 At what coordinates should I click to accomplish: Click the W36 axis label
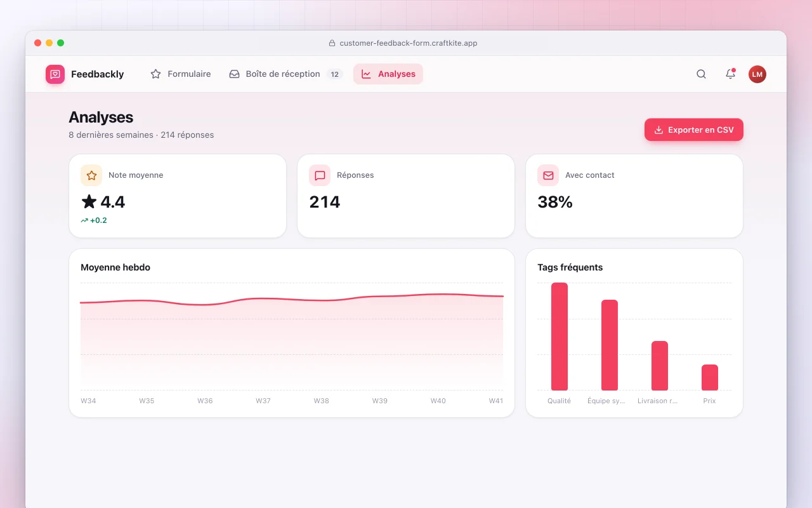[205, 401]
